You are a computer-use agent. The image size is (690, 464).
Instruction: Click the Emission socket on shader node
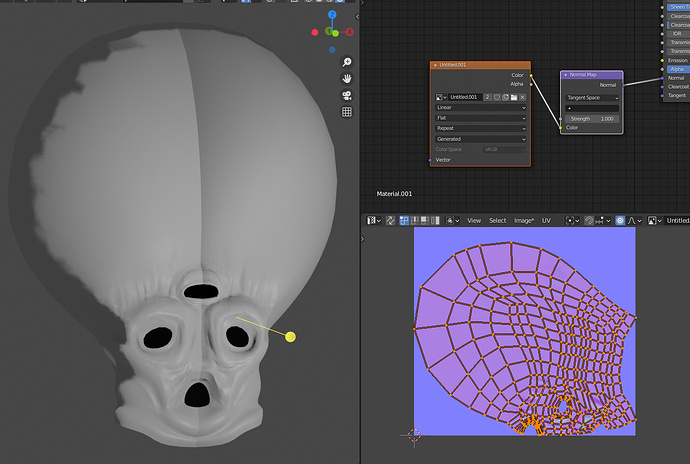(662, 60)
